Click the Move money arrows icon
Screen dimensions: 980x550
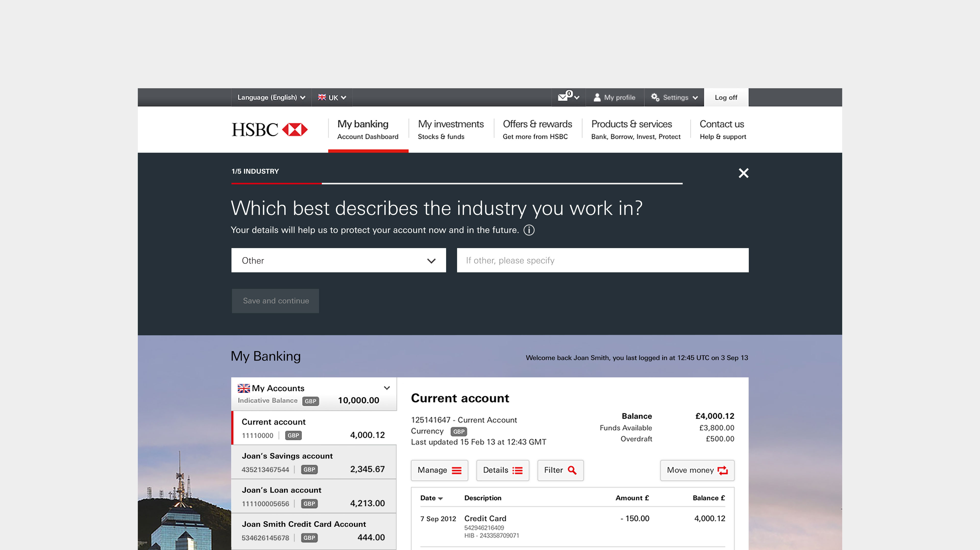[722, 470]
